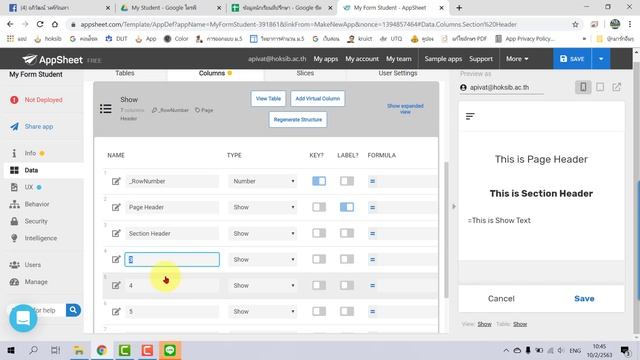
Task: Expand the More menu in header
Action: tap(517, 59)
